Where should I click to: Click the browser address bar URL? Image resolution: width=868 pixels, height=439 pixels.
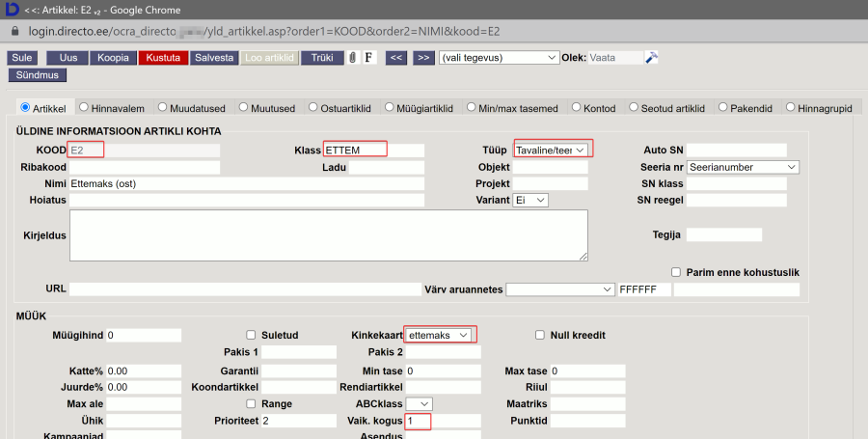click(264, 32)
